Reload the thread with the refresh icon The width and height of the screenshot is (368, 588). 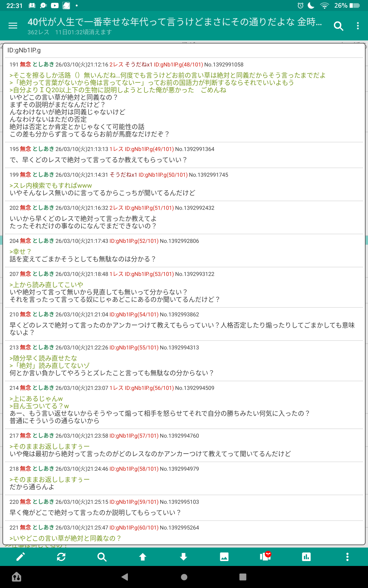click(61, 557)
